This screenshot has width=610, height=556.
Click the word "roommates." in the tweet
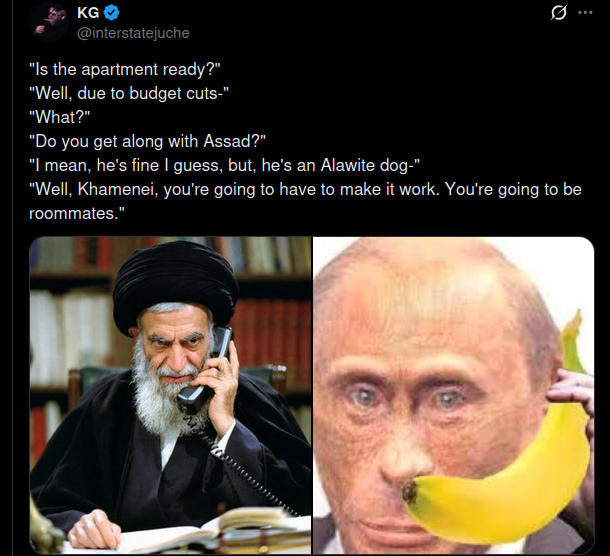[x=77, y=213]
